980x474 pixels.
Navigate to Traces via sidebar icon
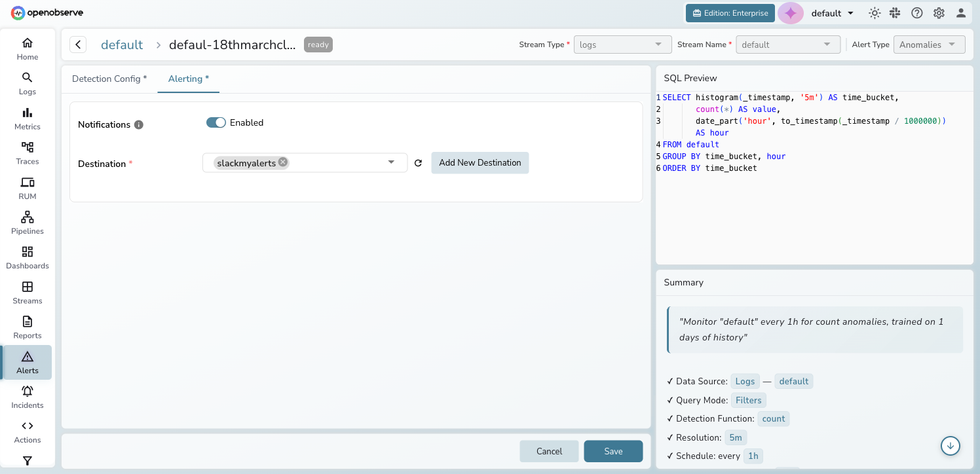[27, 153]
